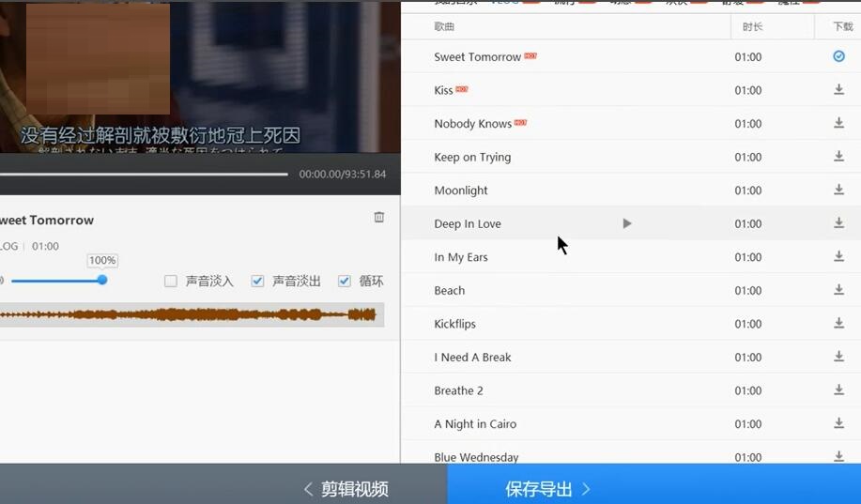Download the Nobody Knows track
Screen dimensions: 861x504
[x=838, y=123]
